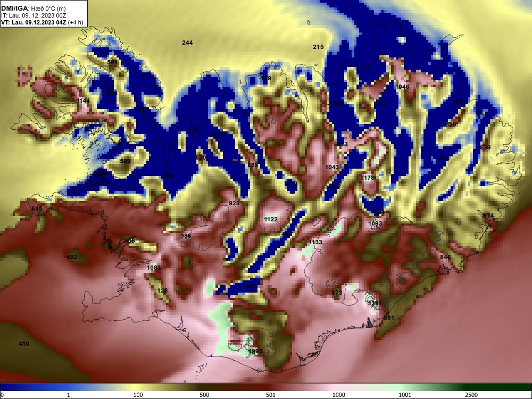
Task: Click the legend label 501
Action: pos(271,395)
